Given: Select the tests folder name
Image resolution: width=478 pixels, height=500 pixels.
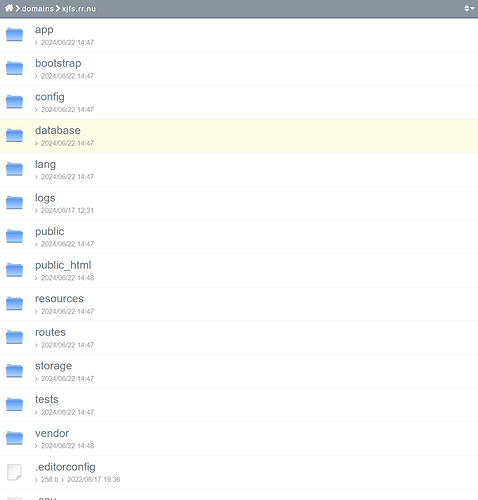Looking at the screenshot, I should coord(47,399).
